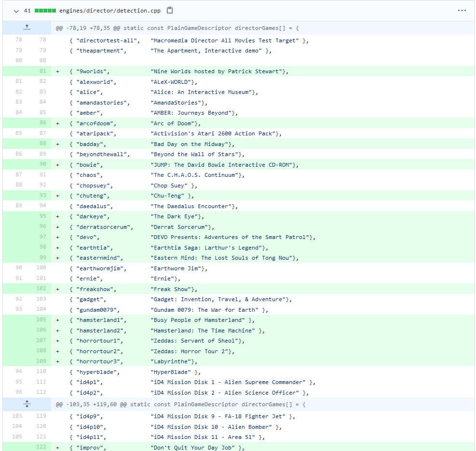Viewport: 476px width, 451px height.
Task: Click text "Busy People of Hamsterland"
Action: (x=198, y=320)
